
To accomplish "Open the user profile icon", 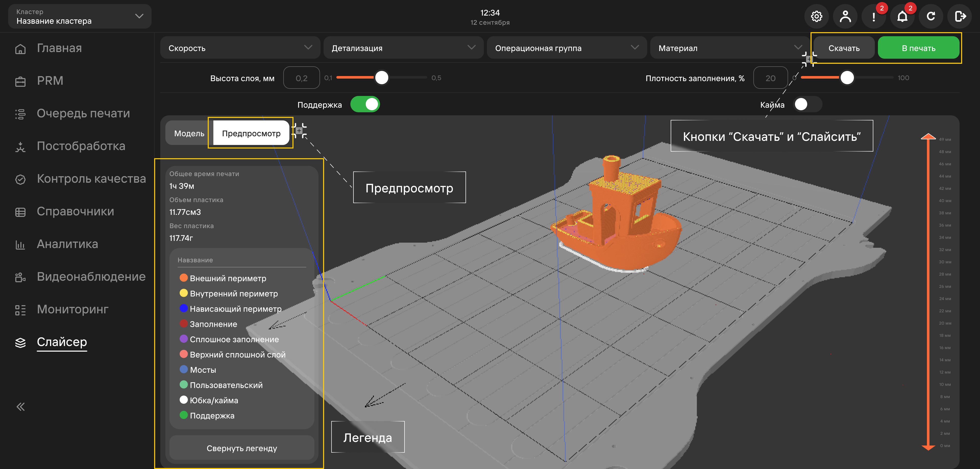I will click(x=845, y=16).
